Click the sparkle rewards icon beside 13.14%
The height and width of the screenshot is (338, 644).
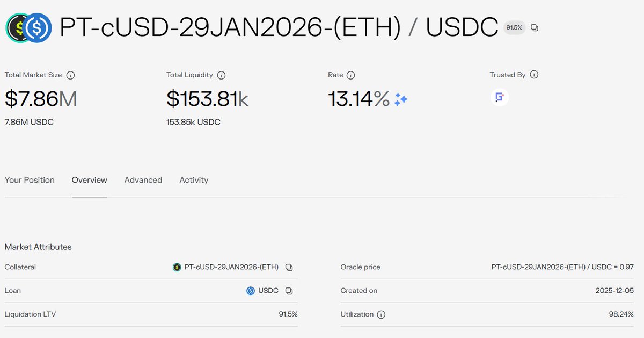pos(401,99)
